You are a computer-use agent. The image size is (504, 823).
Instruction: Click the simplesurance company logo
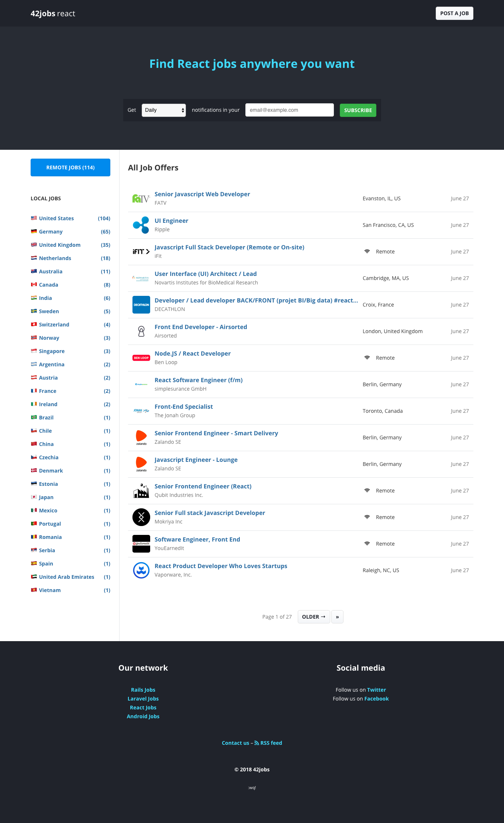[141, 384]
